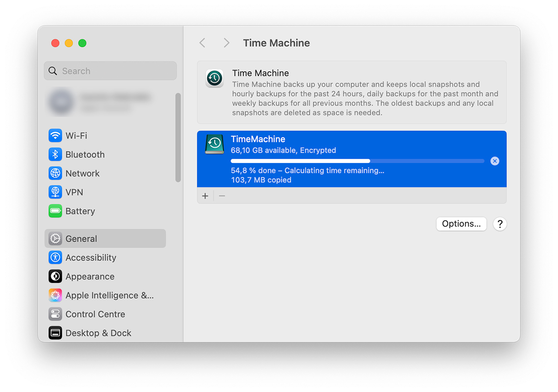Viewport: 558px width, 392px height.
Task: Cancel the running backup with the X button
Action: tap(495, 161)
